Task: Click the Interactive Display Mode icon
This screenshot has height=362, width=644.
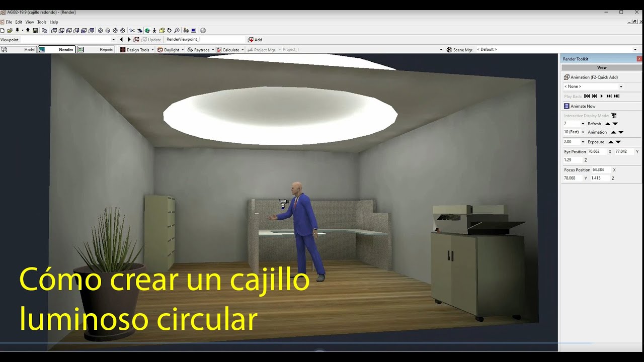Action: 614,116
